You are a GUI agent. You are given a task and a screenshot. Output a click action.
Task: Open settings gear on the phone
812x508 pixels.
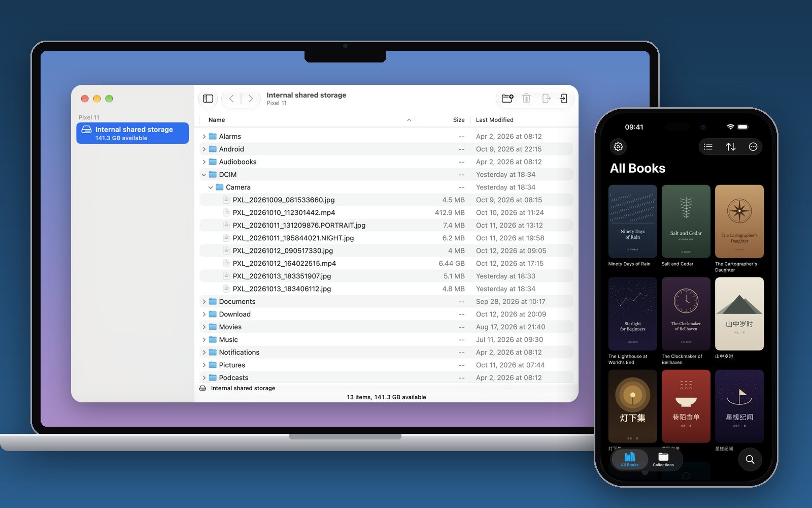618,147
